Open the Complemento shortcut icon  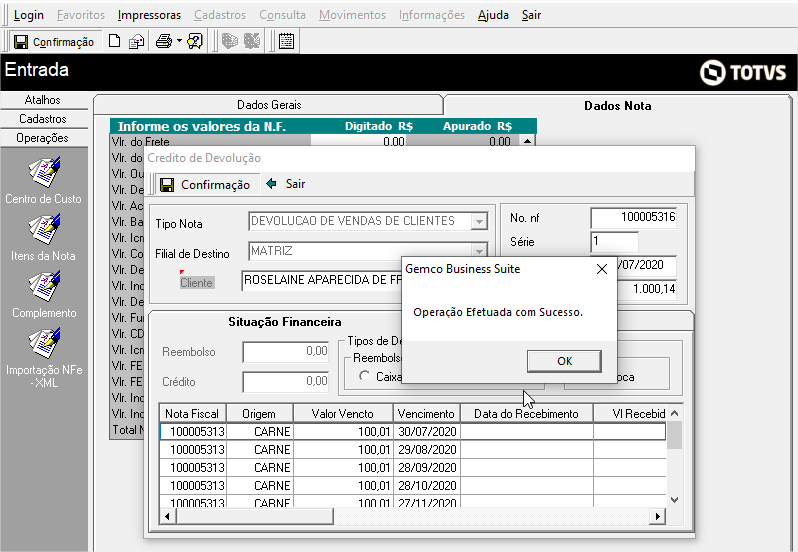click(x=44, y=286)
